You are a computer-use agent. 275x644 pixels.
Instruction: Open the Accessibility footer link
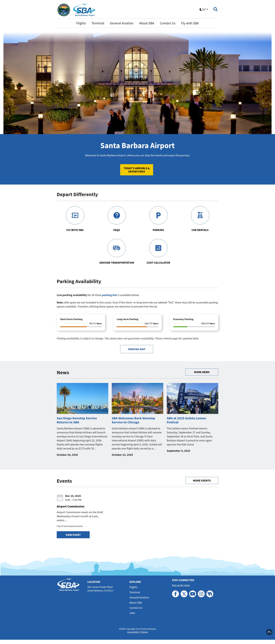pyautogui.click(x=133, y=632)
